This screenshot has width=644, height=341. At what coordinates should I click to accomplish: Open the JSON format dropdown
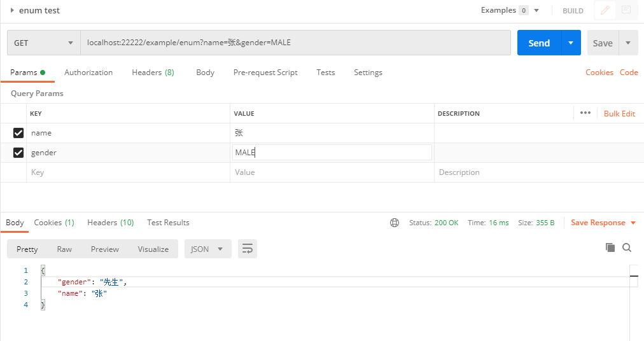(208, 249)
